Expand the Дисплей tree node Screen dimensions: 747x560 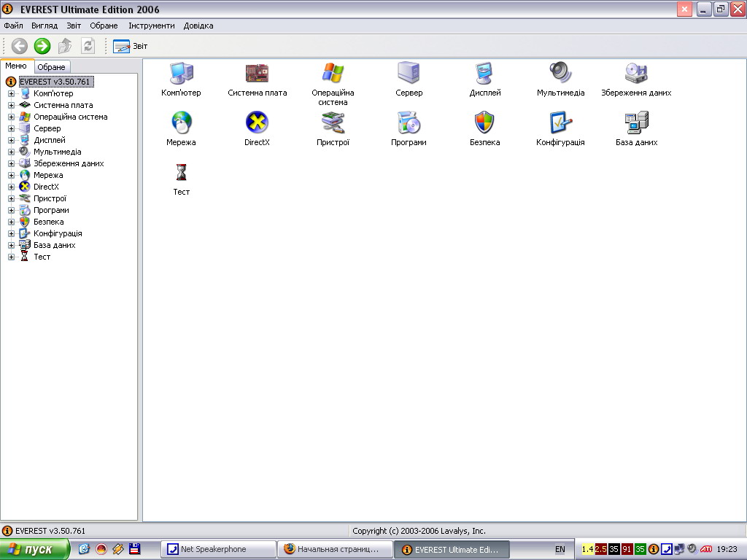click(11, 141)
